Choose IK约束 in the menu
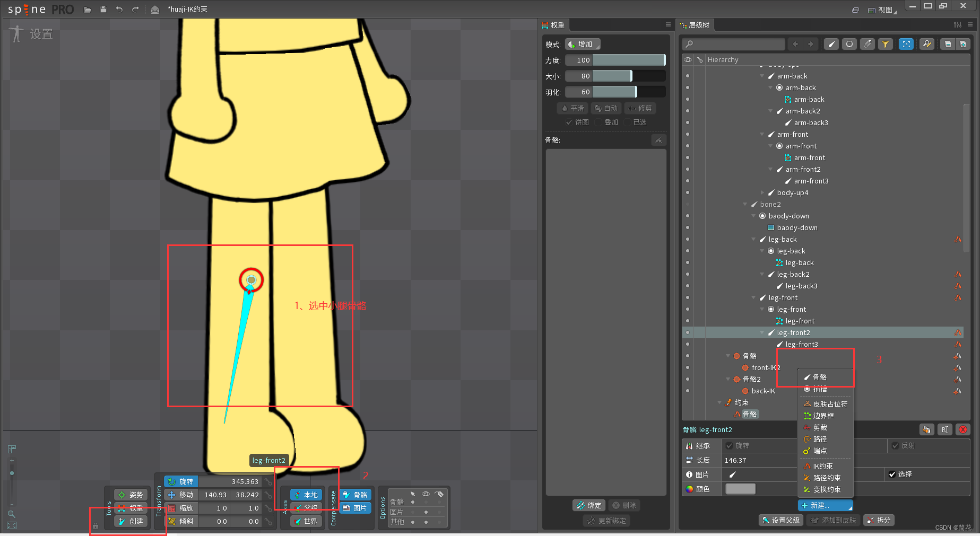The image size is (980, 536). (x=825, y=466)
